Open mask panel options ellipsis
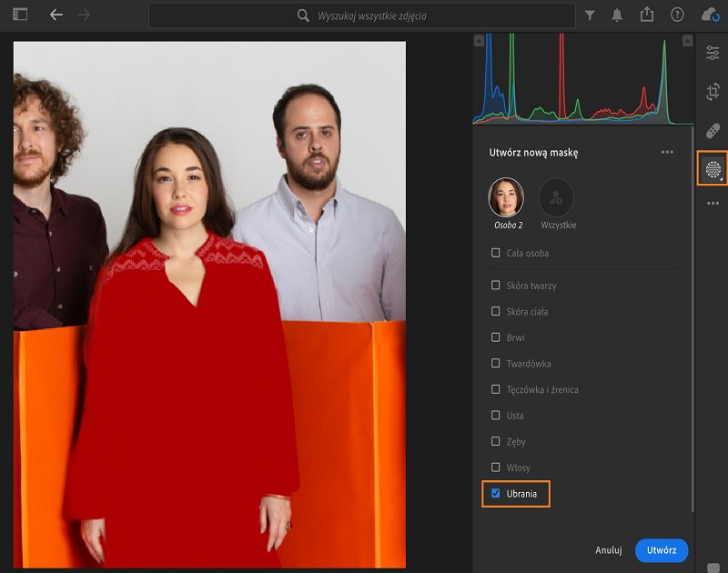This screenshot has width=728, height=573. pyautogui.click(x=667, y=152)
